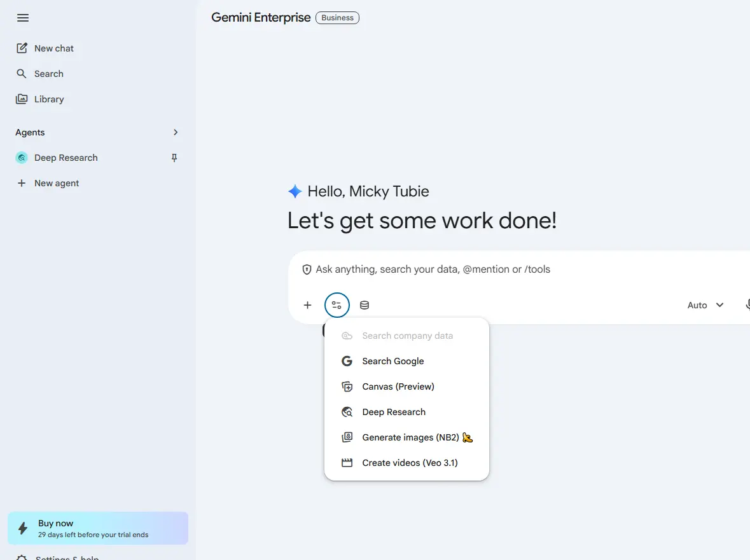Choose Generate images (NB2) tool
Viewport: 750px width, 560px height.
(406, 437)
